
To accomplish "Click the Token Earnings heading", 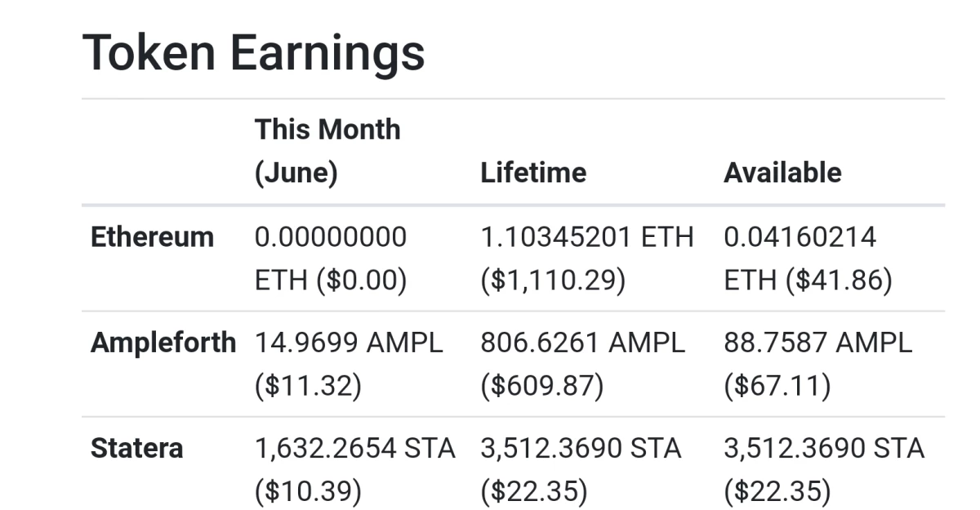I will (x=254, y=52).
